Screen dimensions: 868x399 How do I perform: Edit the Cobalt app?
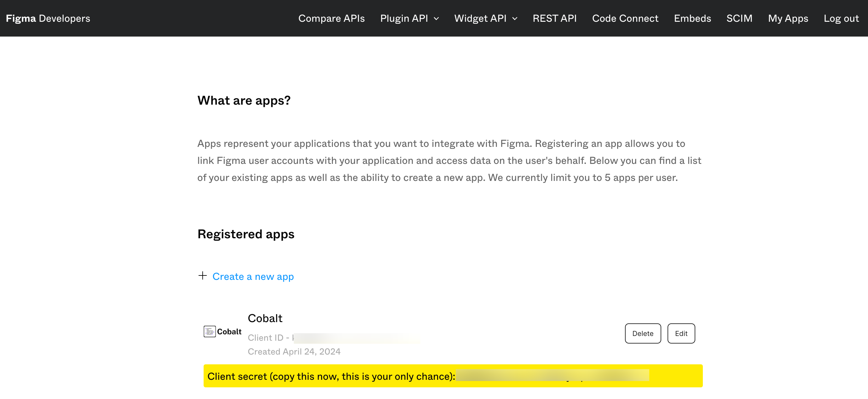pyautogui.click(x=681, y=333)
